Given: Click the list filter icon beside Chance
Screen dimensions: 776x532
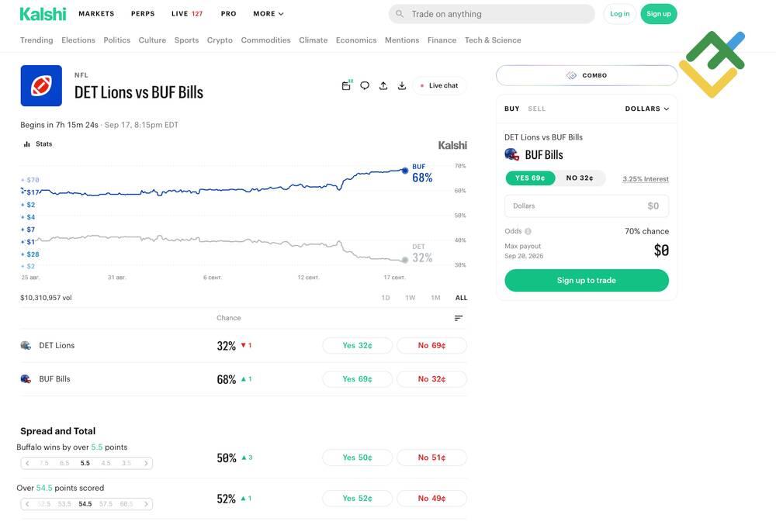Looking at the screenshot, I should (x=459, y=318).
